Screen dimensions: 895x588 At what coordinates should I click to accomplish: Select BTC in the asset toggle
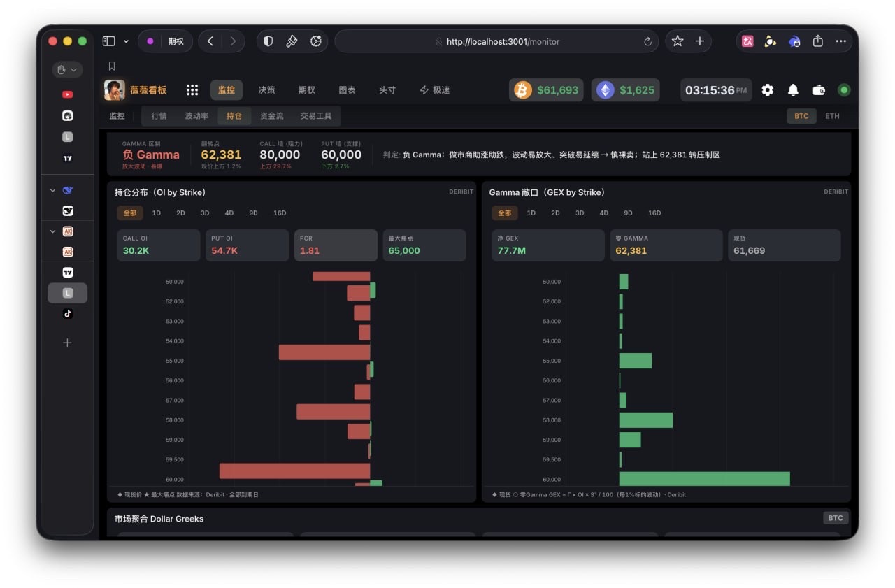coord(801,116)
